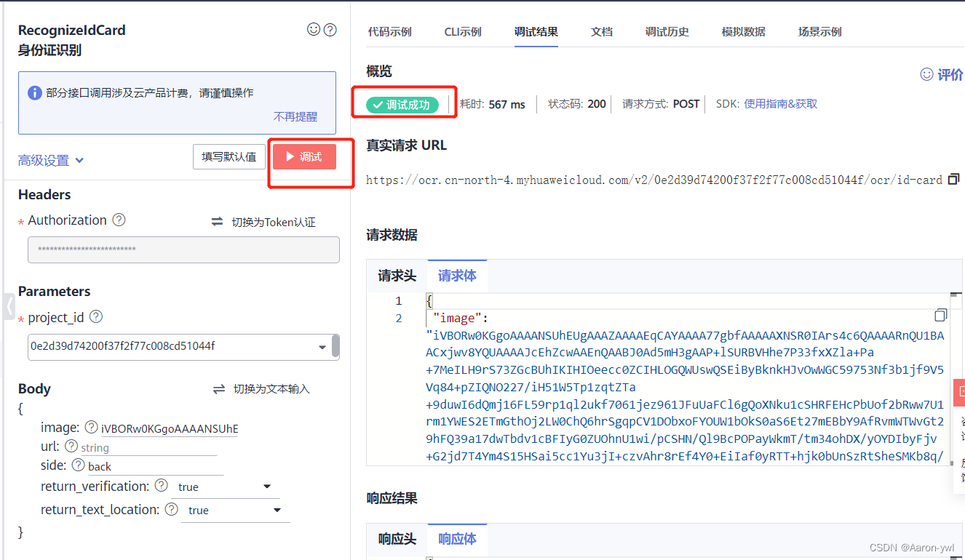
Task: Click 填写默认值 button
Action: (229, 156)
